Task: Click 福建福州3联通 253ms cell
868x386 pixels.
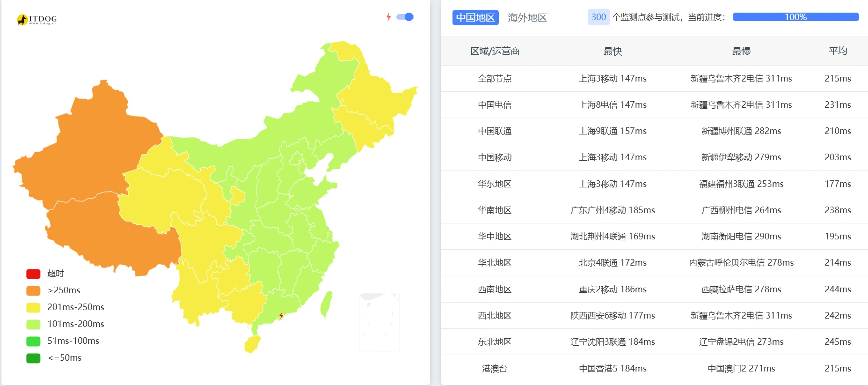Action: coord(741,184)
